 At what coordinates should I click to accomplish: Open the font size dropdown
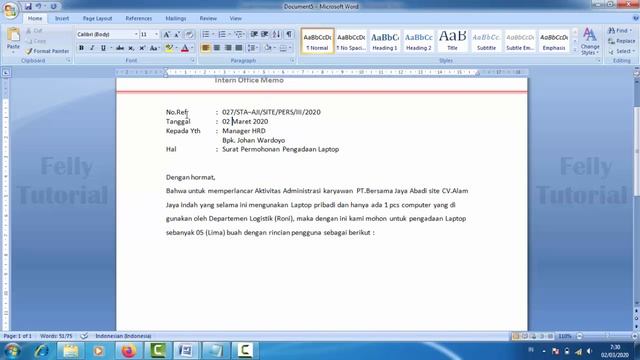(x=156, y=35)
